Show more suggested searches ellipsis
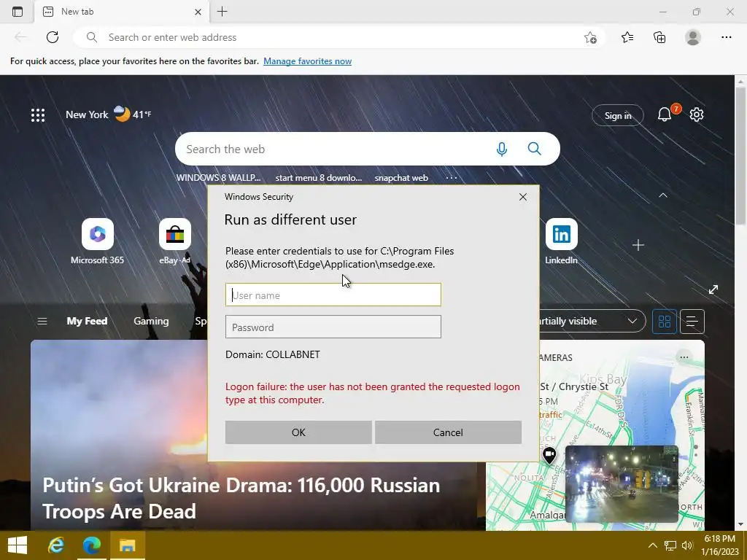 coord(451,178)
